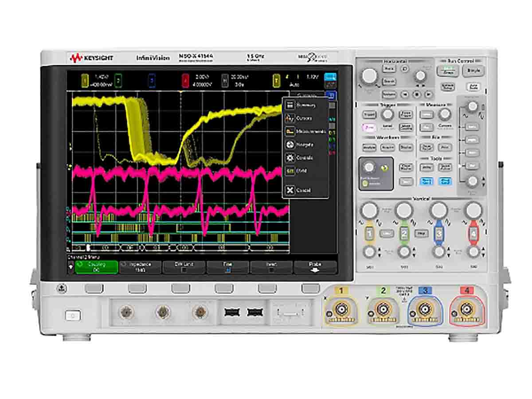Toggle the channel 4 red key
Screen dimensions: 532x399
tap(474, 234)
